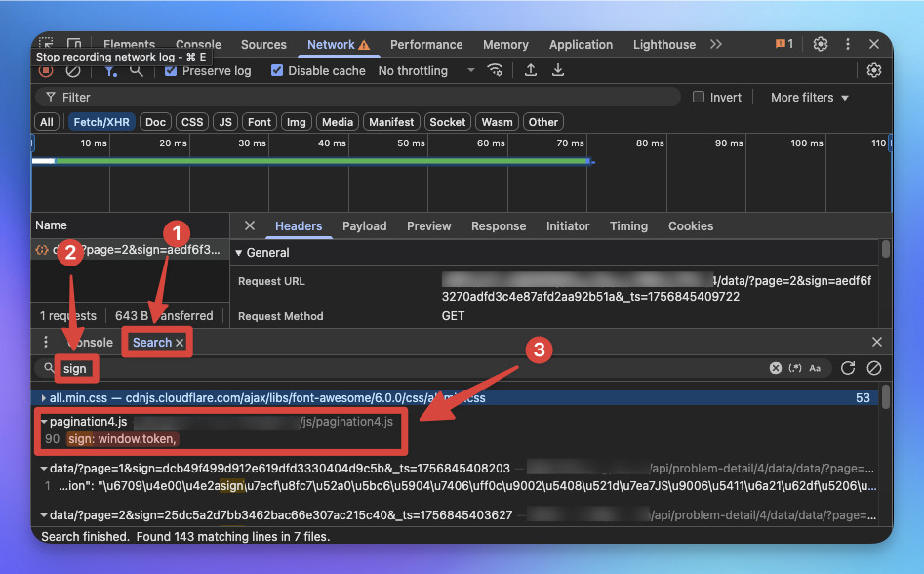Viewport: 924px width, 574px height.
Task: Open DevTools three-dot customize menu
Action: pyautogui.click(x=847, y=44)
